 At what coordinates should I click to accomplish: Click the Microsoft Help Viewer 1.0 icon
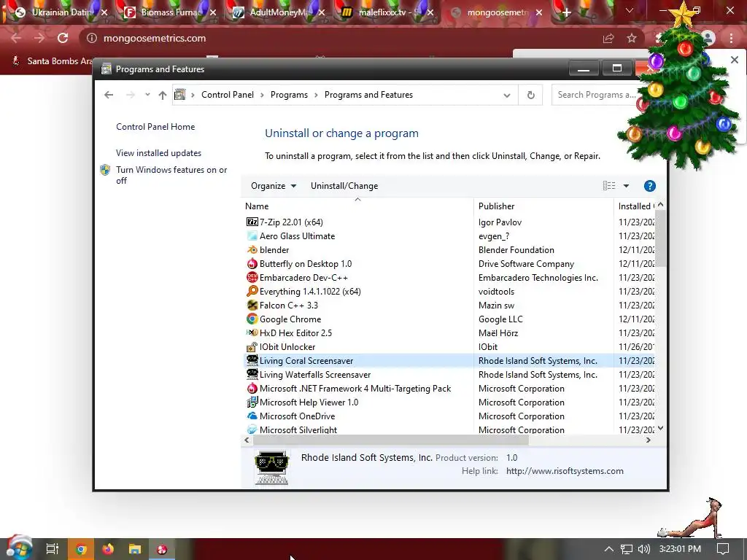coord(252,402)
